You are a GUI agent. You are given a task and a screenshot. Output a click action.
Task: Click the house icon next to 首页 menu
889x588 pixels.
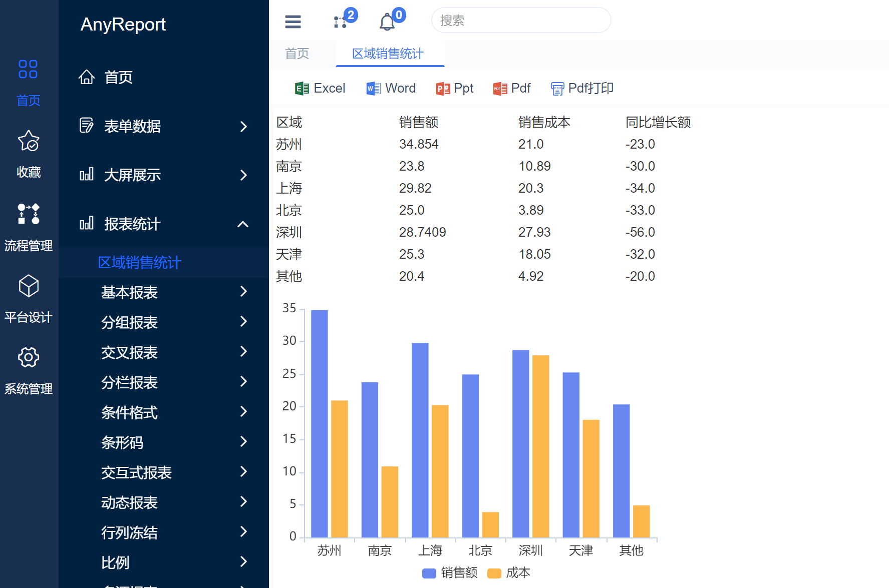coord(87,77)
